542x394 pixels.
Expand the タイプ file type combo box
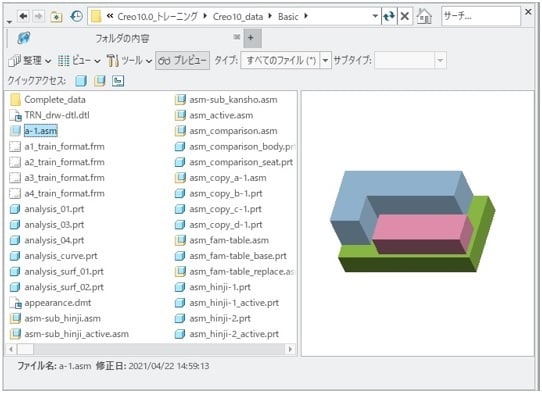pos(286,61)
